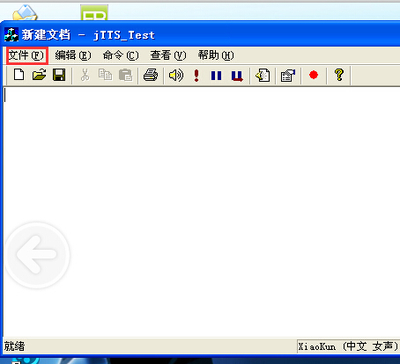Start speech playback with the speaker icon

coord(176,75)
